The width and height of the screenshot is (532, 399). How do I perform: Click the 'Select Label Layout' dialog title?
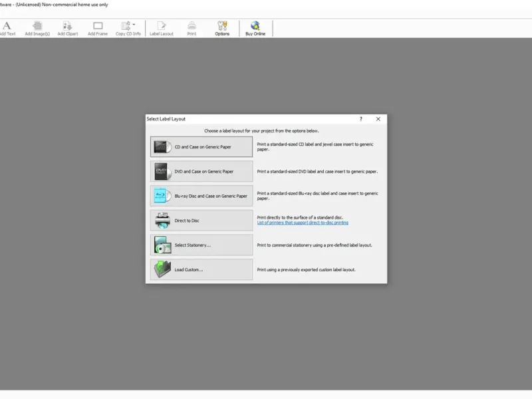(x=166, y=119)
